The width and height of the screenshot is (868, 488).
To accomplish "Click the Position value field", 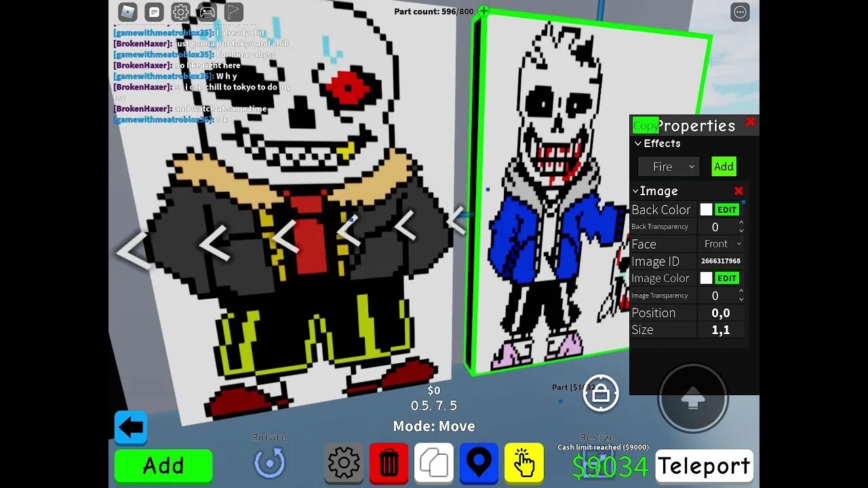I will click(x=721, y=313).
